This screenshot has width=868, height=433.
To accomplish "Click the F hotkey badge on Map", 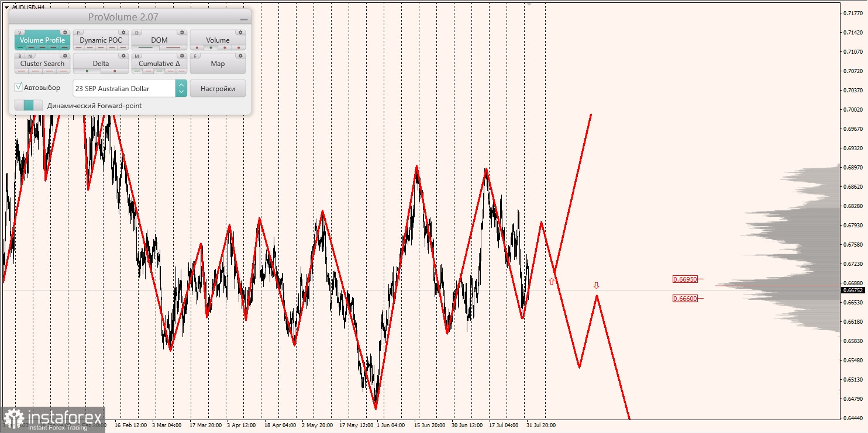I will [x=195, y=56].
